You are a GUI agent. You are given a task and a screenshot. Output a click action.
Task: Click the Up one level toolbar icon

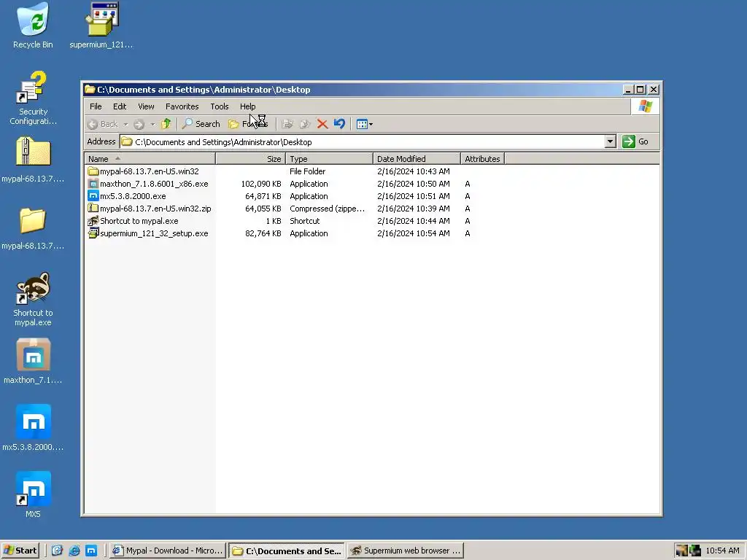(166, 124)
